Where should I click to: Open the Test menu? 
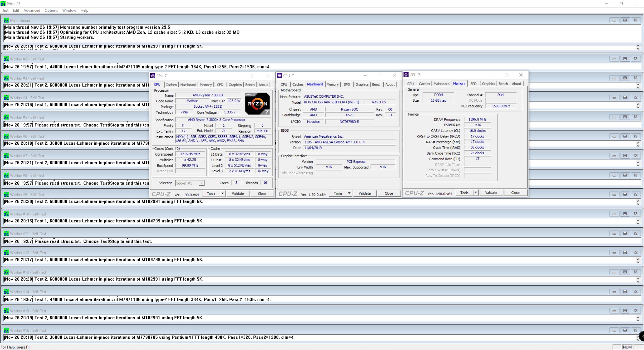(x=5, y=10)
